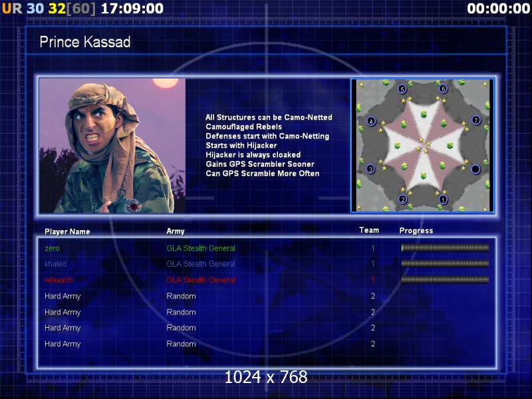Screen dimensions: 532x399
Task: Click the 'Starts with Hijacker' line
Action: 241,146
